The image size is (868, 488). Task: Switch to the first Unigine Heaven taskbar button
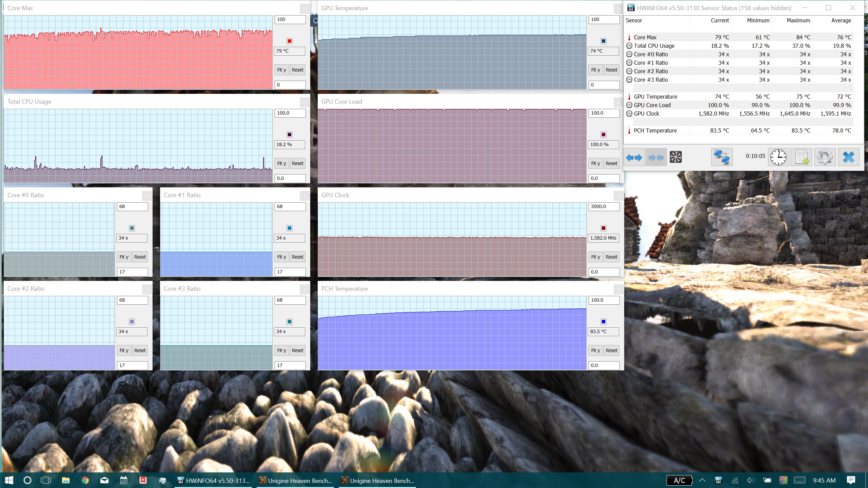[295, 480]
